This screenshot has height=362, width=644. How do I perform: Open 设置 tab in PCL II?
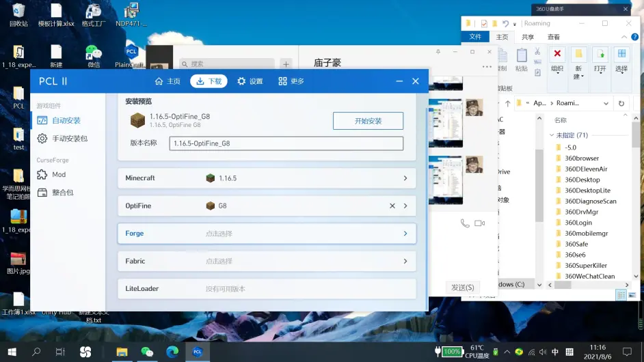pyautogui.click(x=250, y=81)
